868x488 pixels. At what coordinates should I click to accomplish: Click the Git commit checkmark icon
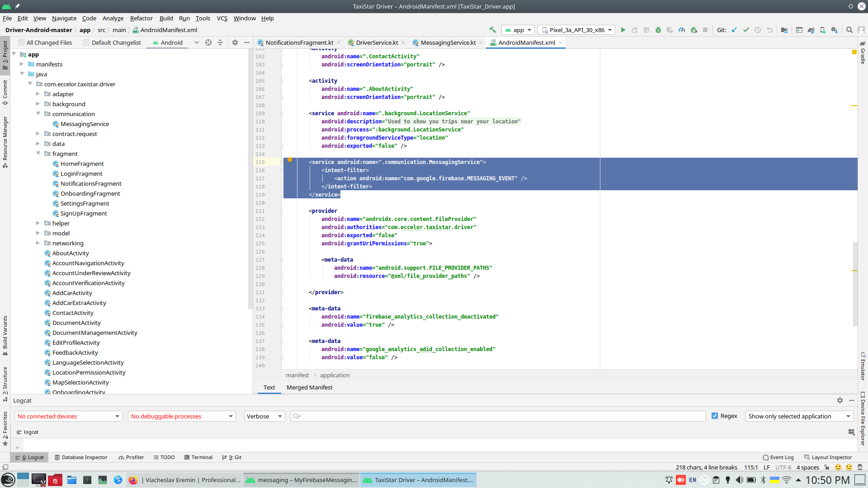pos(746,30)
